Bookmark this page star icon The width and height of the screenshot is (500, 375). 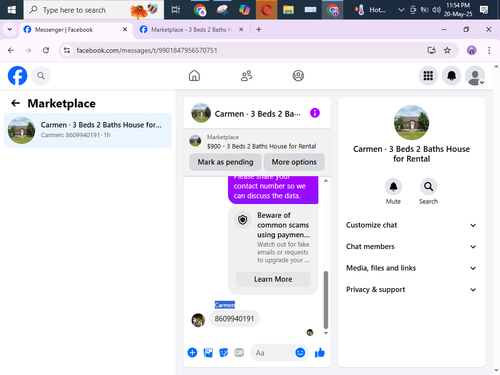click(447, 50)
